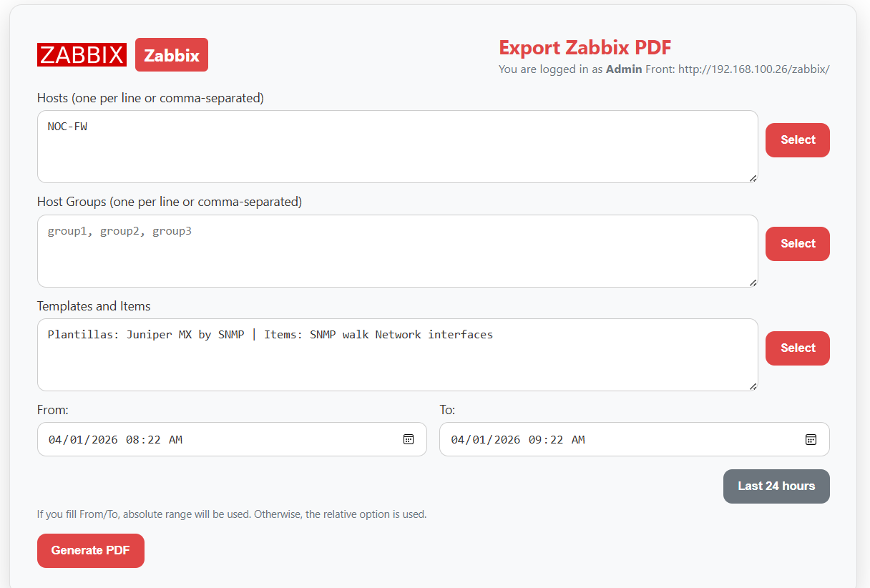Select the hour segment in From field
This screenshot has height=588, width=870.
(132, 440)
